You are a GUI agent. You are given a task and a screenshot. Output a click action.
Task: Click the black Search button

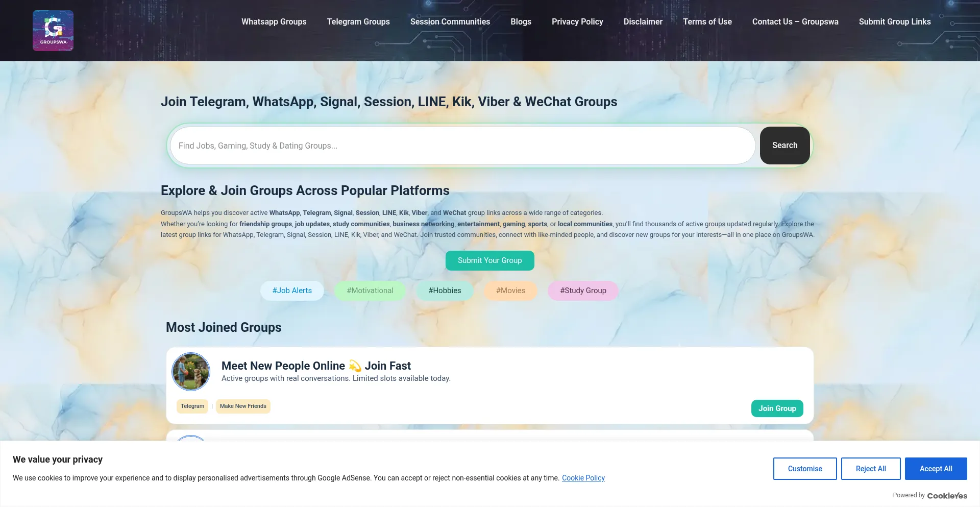[785, 146]
